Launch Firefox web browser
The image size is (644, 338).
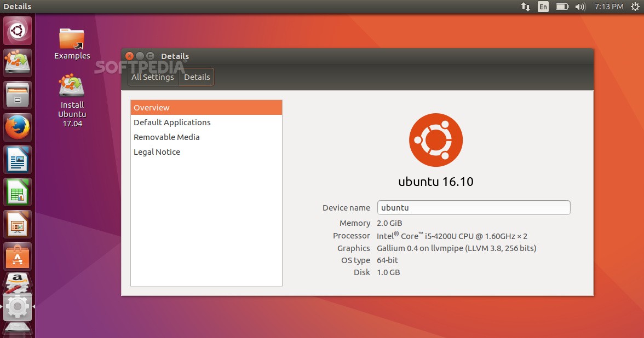(18, 127)
